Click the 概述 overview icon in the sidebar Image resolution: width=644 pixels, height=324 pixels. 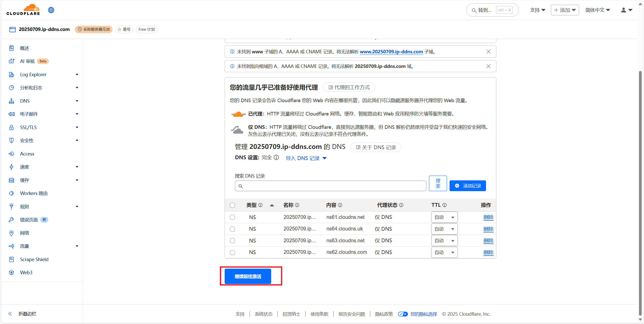[11, 48]
